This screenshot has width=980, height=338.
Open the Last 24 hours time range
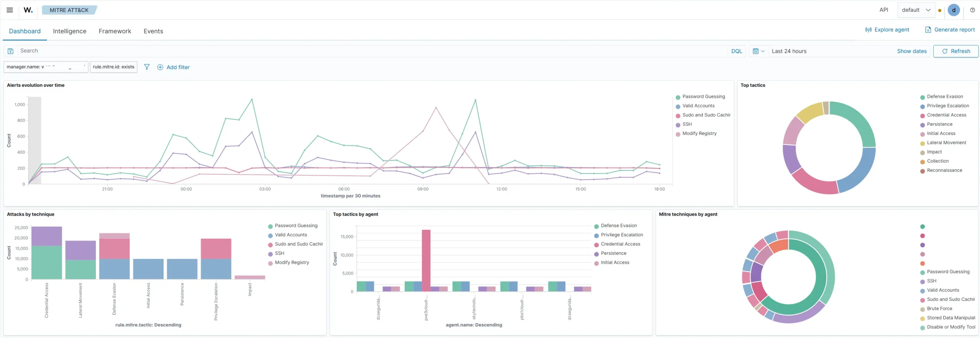789,51
